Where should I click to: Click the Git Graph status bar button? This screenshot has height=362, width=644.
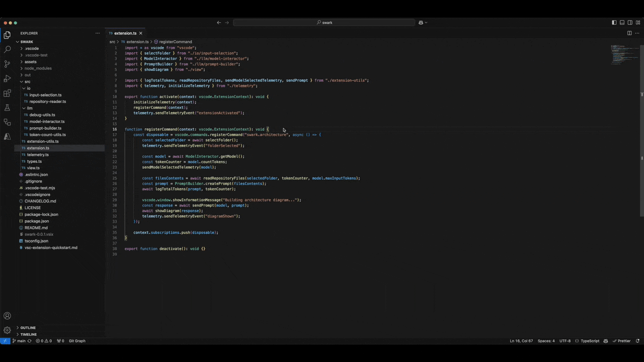coord(77,341)
